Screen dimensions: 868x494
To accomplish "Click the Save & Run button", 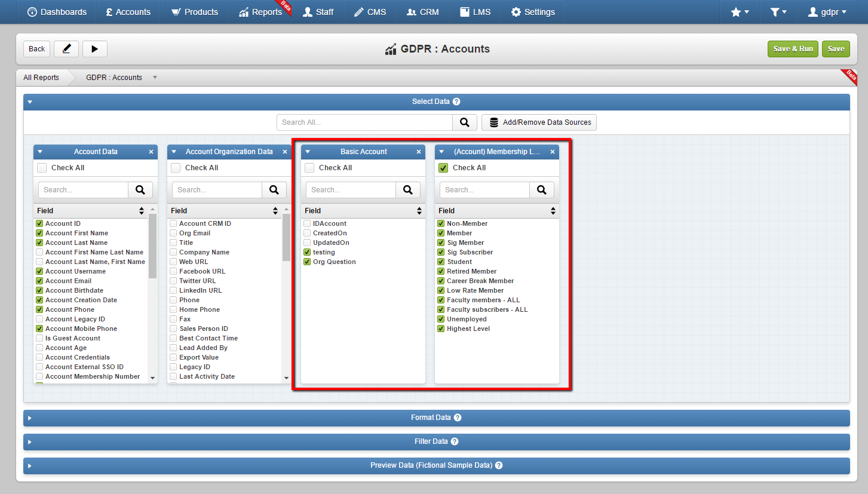I will [x=793, y=49].
